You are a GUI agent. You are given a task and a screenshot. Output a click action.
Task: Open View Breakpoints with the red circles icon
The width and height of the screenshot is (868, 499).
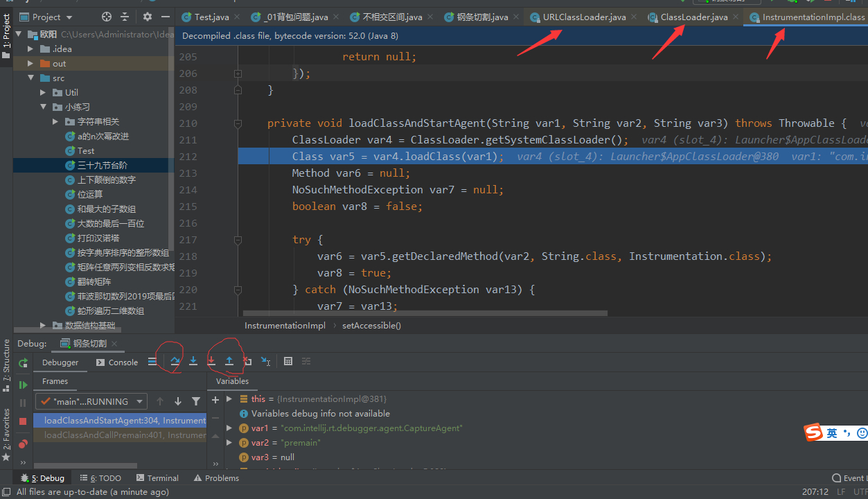point(23,444)
